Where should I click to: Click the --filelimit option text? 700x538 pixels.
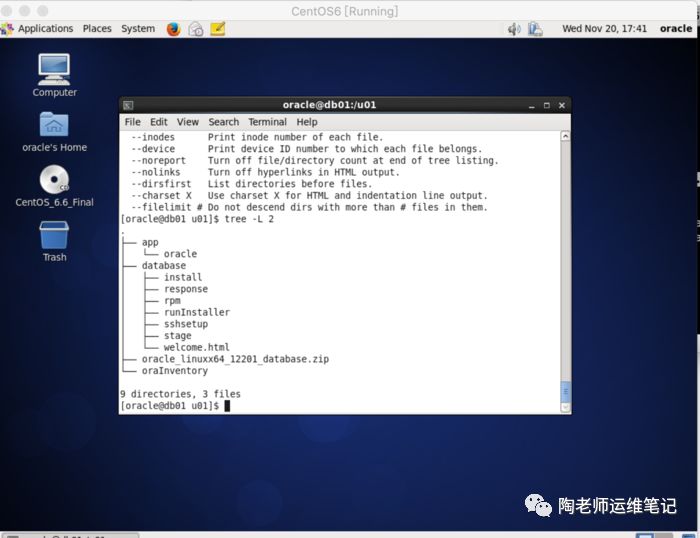click(167, 207)
